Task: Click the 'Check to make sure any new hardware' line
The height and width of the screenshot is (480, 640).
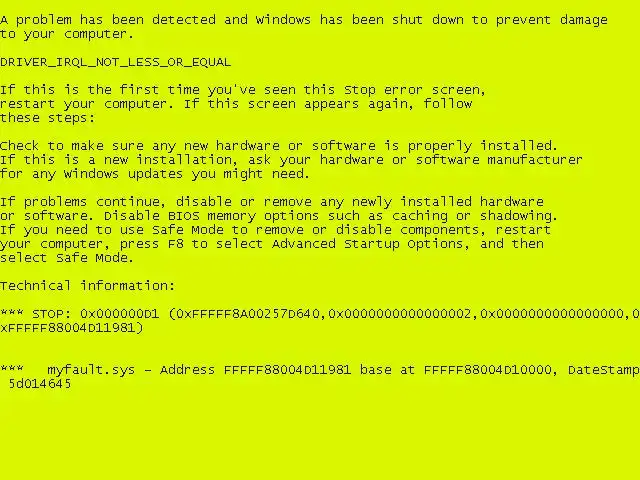Action: [x=279, y=146]
